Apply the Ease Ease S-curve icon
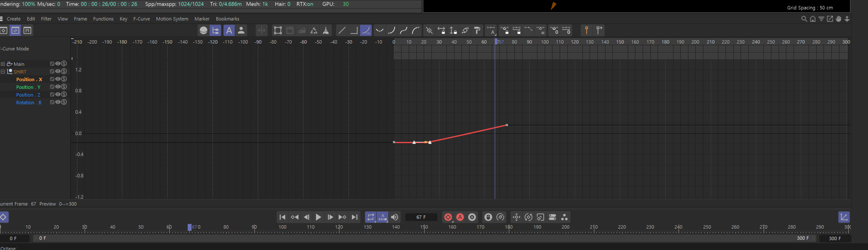The height and width of the screenshot is (250, 868). (x=403, y=30)
